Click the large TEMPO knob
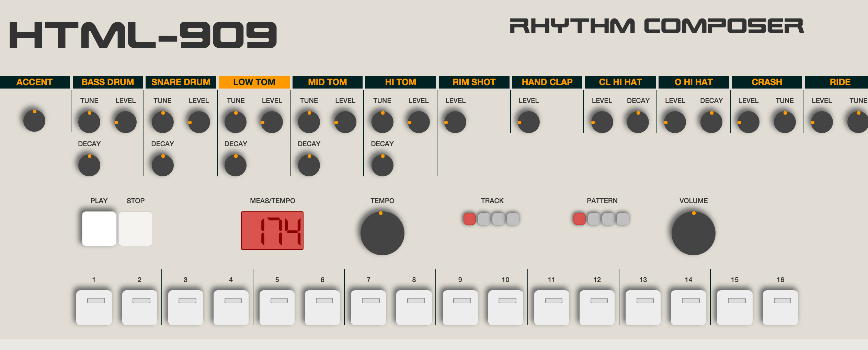This screenshot has width=868, height=350. point(382,233)
